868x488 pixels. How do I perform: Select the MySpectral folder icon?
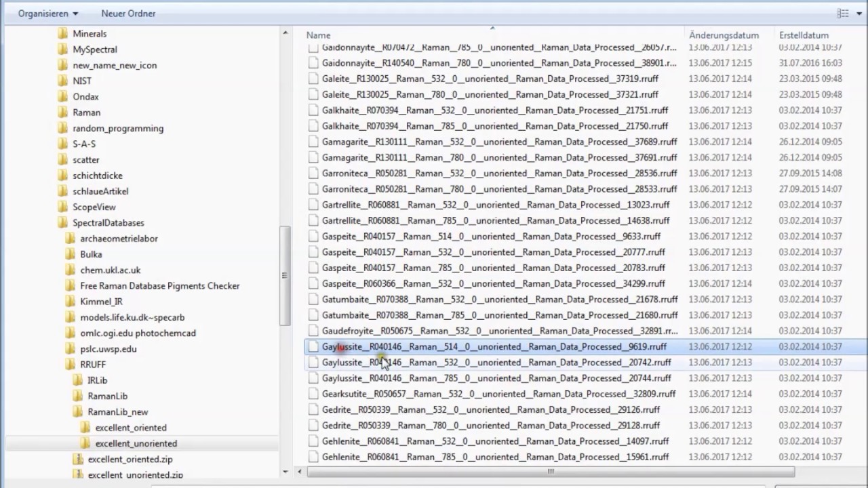tap(63, 49)
